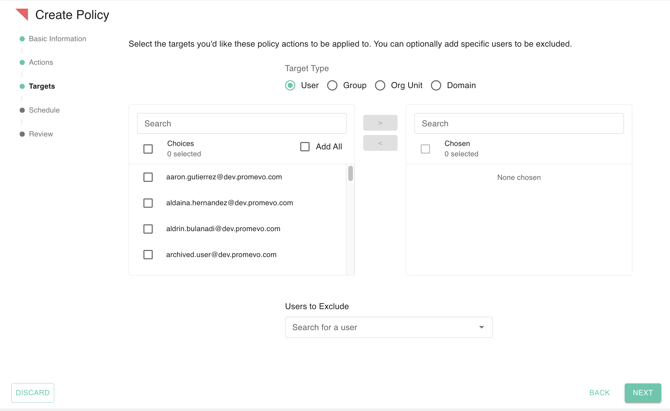Viewport: 670px width, 411px height.
Task: Tick aldrin.bulanadi@dev.promevo.com checkbox
Action: coord(148,229)
